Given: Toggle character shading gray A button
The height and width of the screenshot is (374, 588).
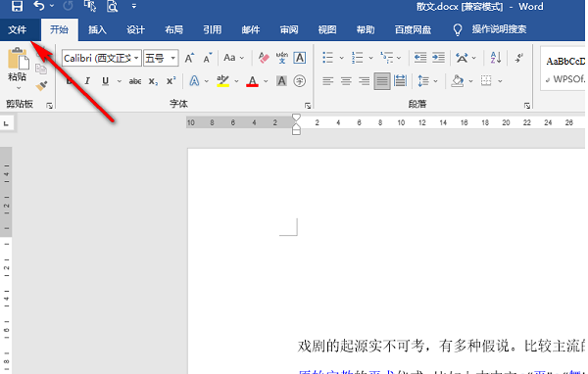Looking at the screenshot, I should pos(281,81).
